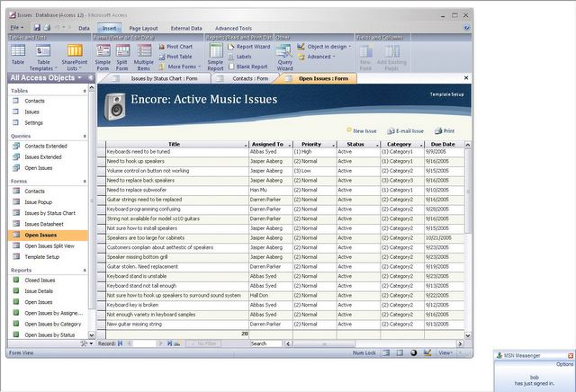Open the Title column filter arrow
Viewport: 576px width, 392px height.
246,145
